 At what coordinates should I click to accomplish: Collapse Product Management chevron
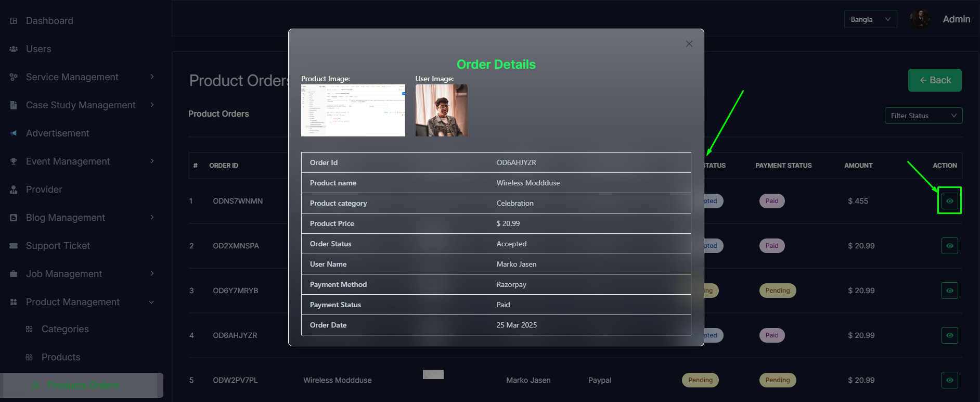[152, 303]
